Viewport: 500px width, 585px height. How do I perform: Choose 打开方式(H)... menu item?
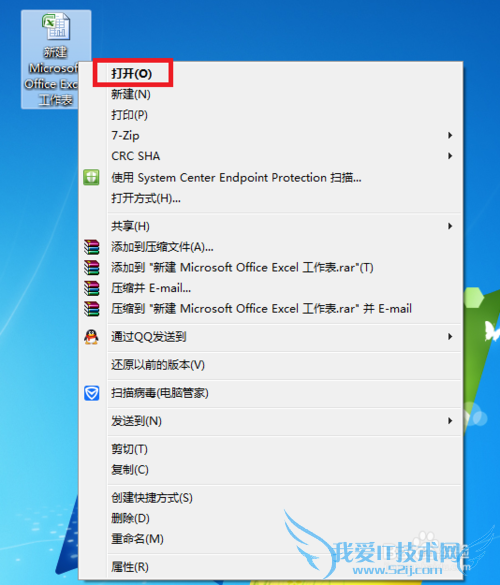click(x=271, y=198)
